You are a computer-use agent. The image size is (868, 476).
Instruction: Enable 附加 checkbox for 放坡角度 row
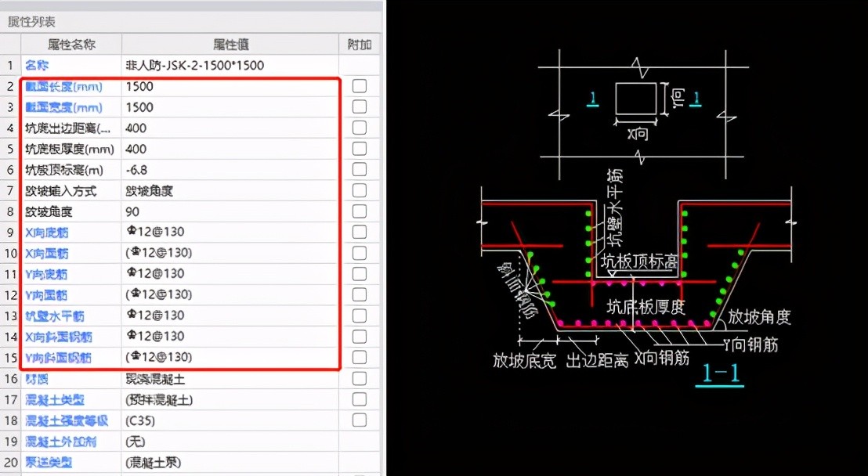click(x=359, y=211)
